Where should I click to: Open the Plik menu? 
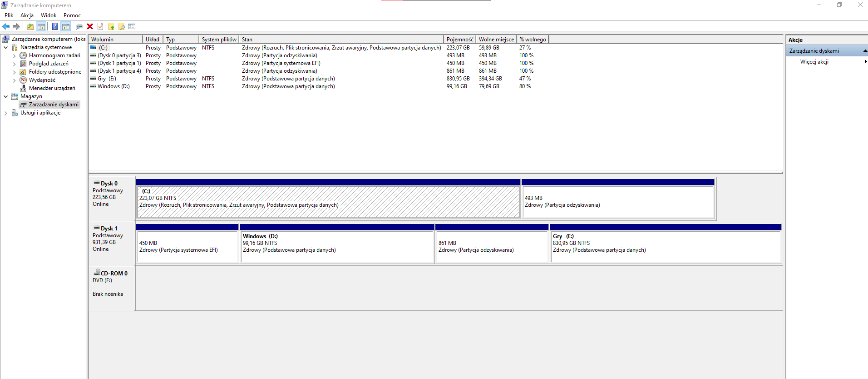tap(9, 15)
